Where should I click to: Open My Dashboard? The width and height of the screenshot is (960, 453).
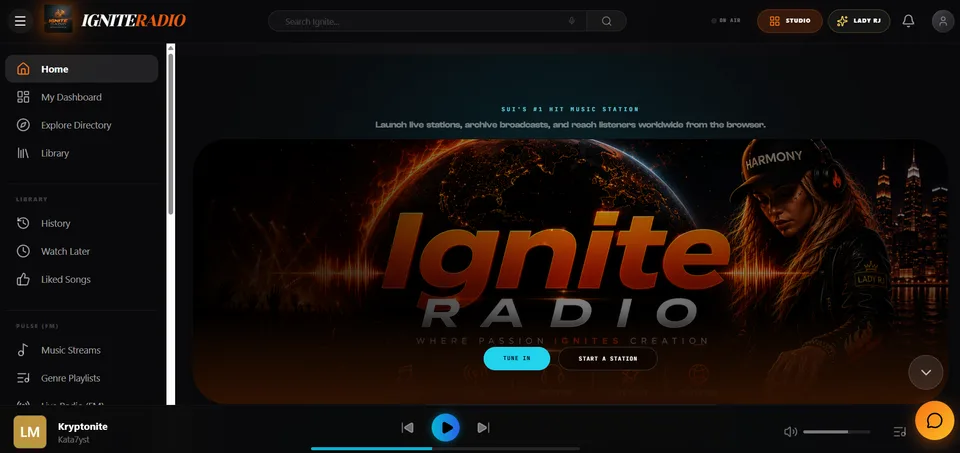(81, 97)
